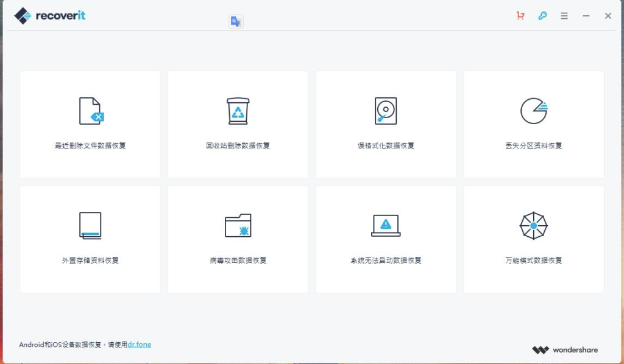
Task: Open System Crash data recovery mode
Action: [385, 239]
